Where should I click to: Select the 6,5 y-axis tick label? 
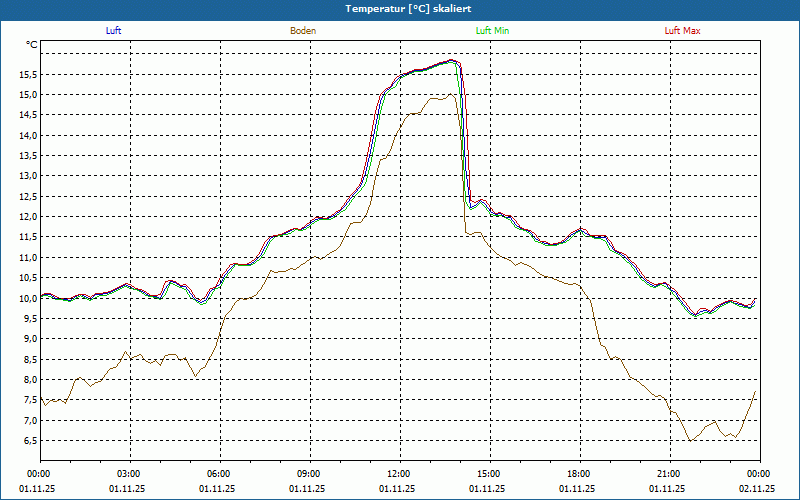pos(30,440)
